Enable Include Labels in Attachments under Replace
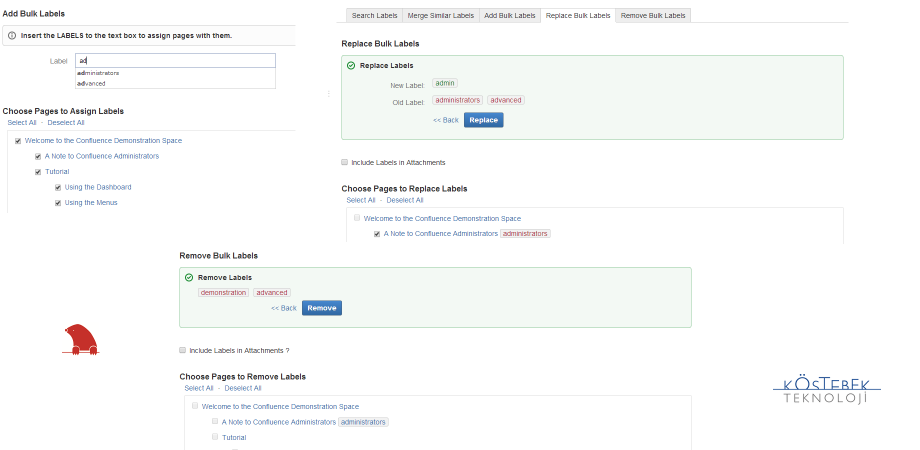The height and width of the screenshot is (450, 920). (345, 162)
